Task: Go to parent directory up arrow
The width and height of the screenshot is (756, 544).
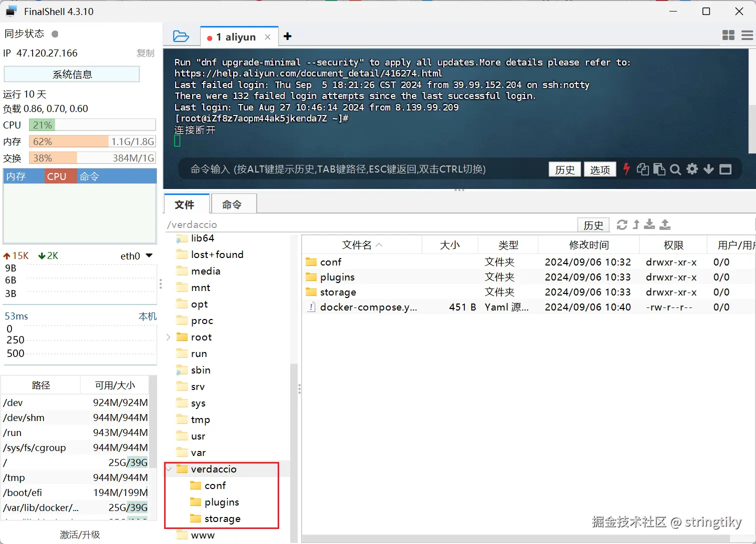Action: click(636, 224)
